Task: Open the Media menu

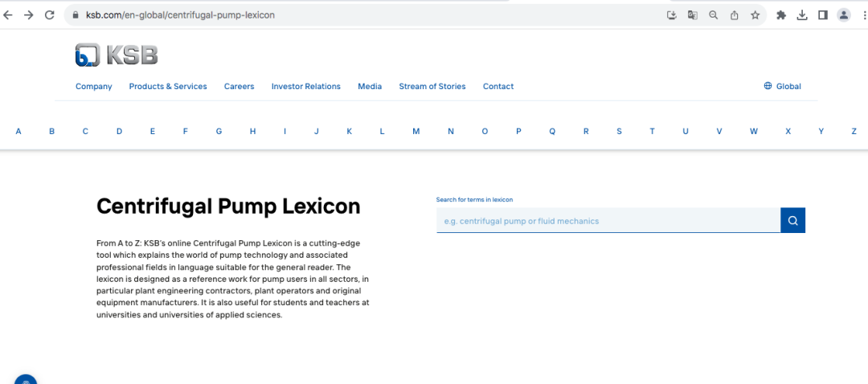Action: point(370,86)
